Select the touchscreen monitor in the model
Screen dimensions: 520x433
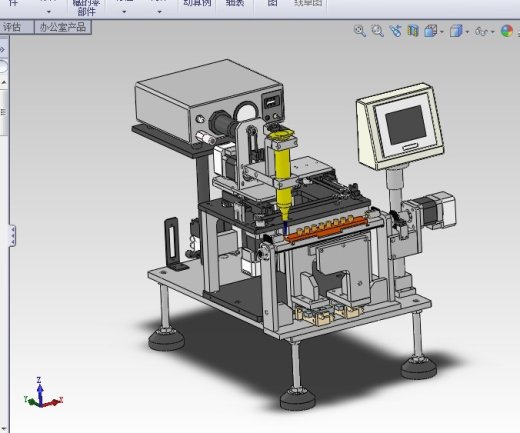(400, 127)
